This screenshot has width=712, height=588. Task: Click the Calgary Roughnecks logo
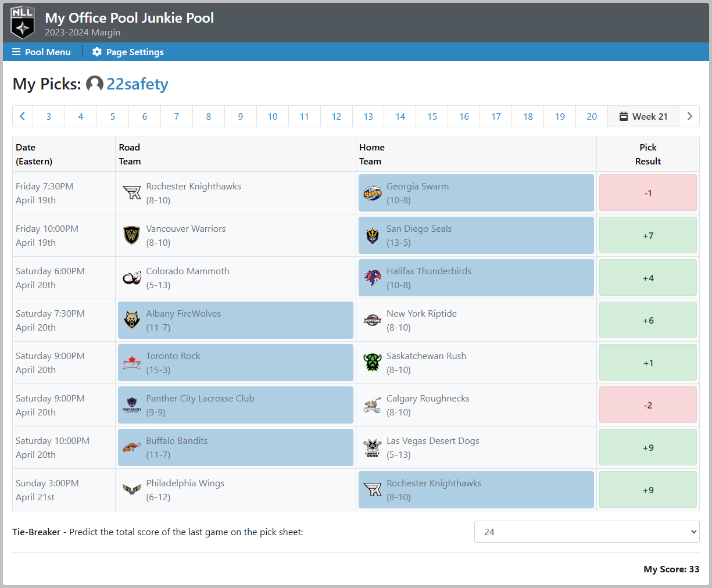coord(373,405)
